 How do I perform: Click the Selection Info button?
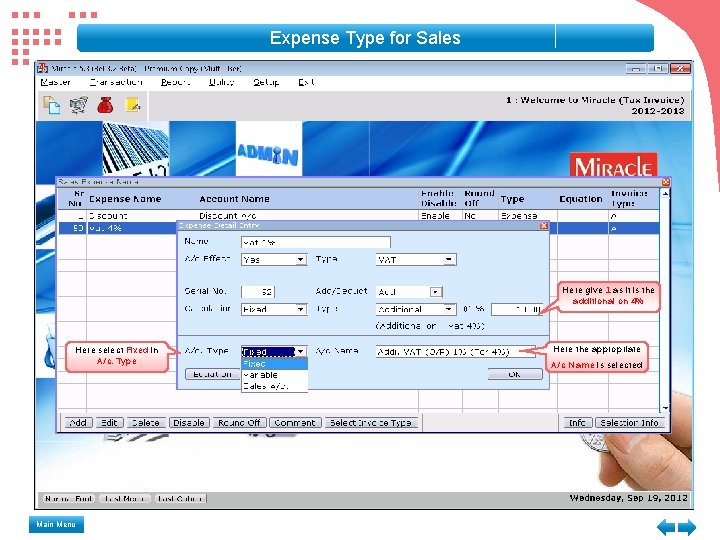[629, 422]
